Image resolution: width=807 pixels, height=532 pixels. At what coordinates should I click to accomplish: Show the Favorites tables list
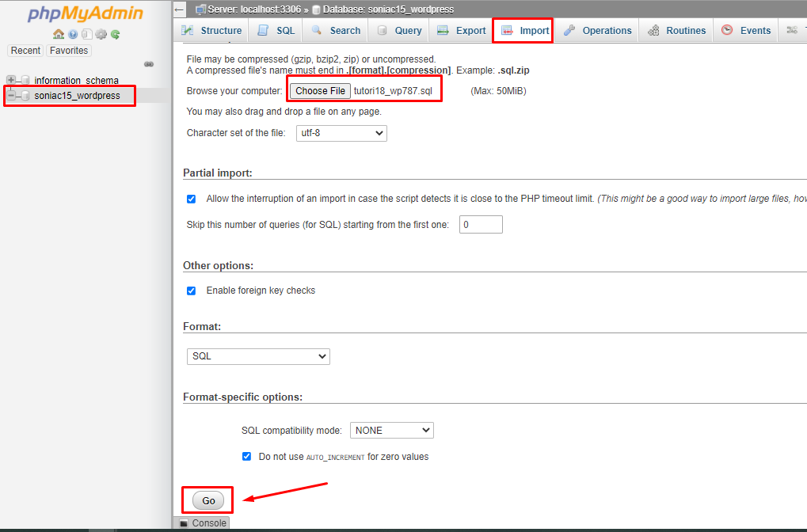[69, 51]
